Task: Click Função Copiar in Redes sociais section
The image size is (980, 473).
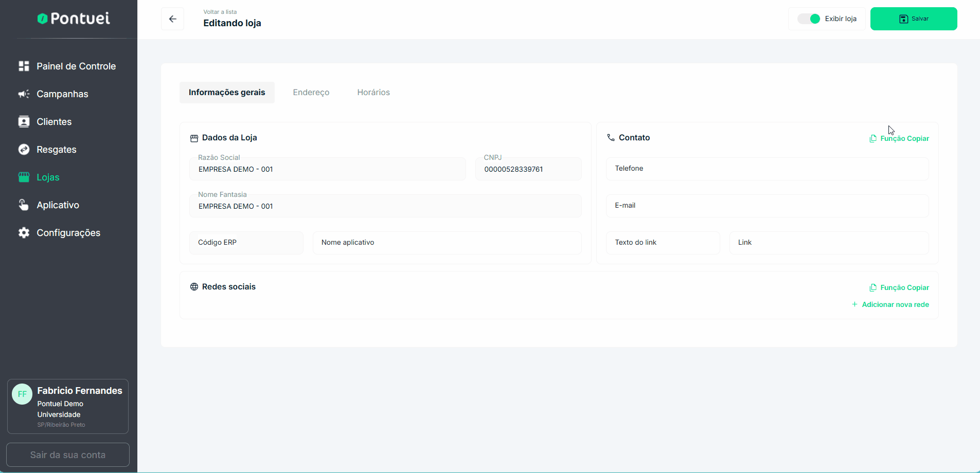Action: coord(899,288)
